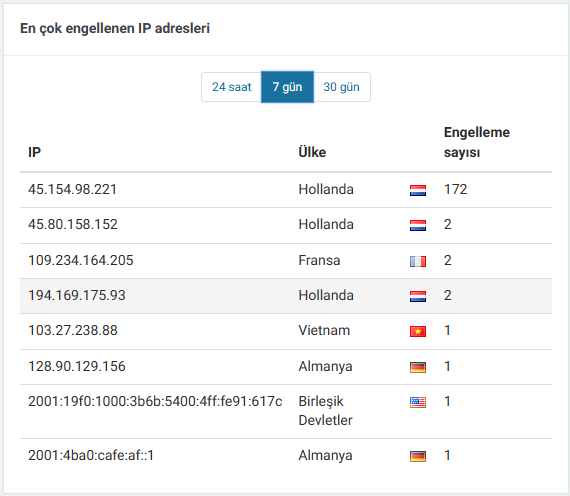Click the Birleşik Devletler country text

(325, 411)
